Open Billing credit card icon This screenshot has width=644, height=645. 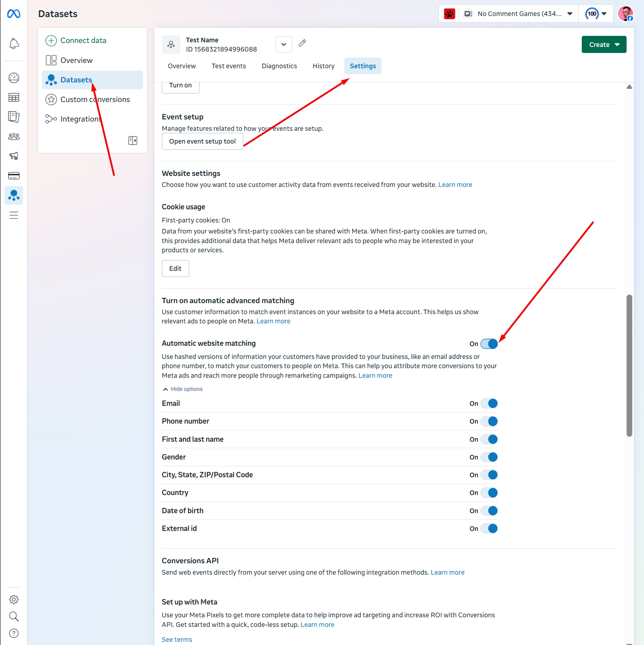[x=14, y=176]
